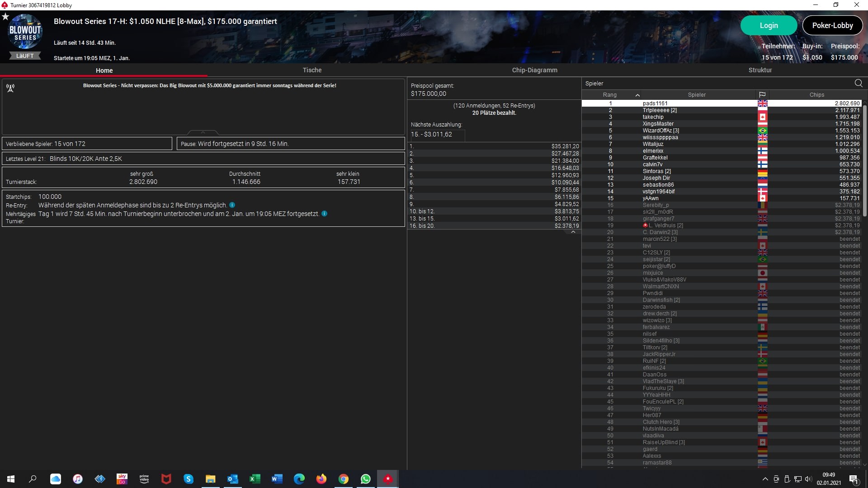Sort by Chips column header
The height and width of the screenshot is (488, 868).
point(816,95)
